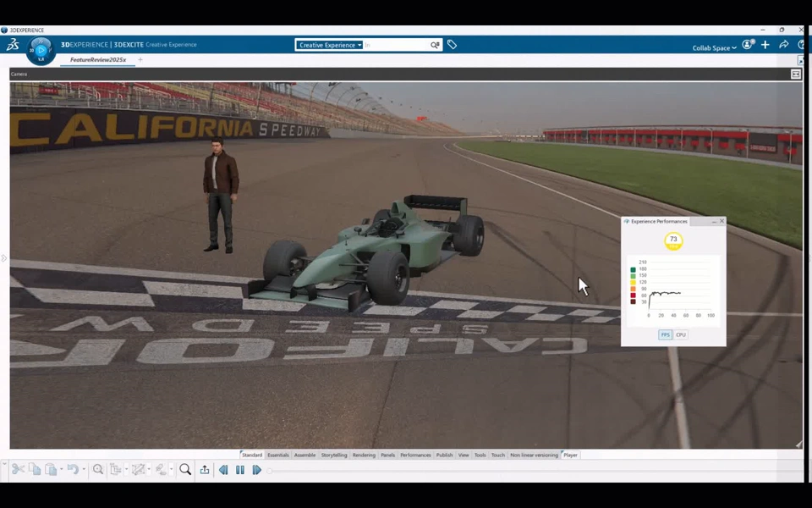
Task: Select the Player tab
Action: tap(570, 456)
